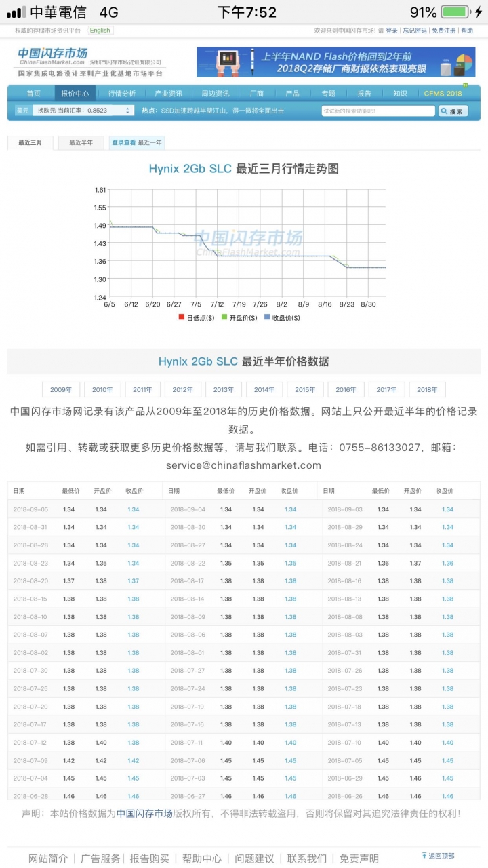Select the 2009年 year button
488x868 pixels.
pos(61,389)
